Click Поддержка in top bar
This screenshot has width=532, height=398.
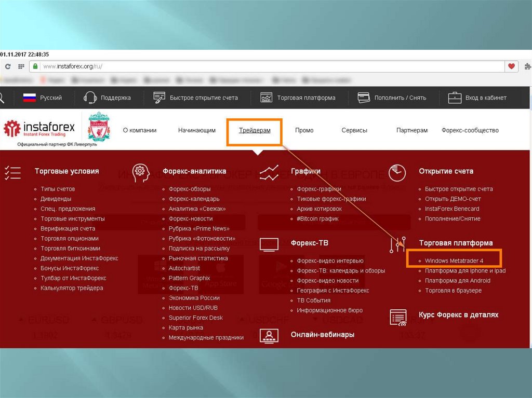tap(116, 98)
